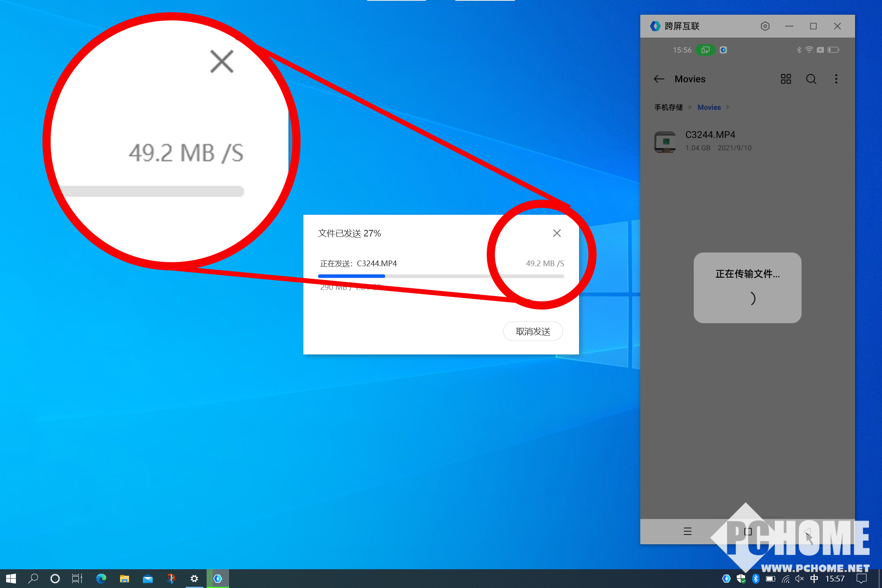Switch input method via 中 indicator
Screen dimensions: 882x588
pyautogui.click(x=814, y=579)
